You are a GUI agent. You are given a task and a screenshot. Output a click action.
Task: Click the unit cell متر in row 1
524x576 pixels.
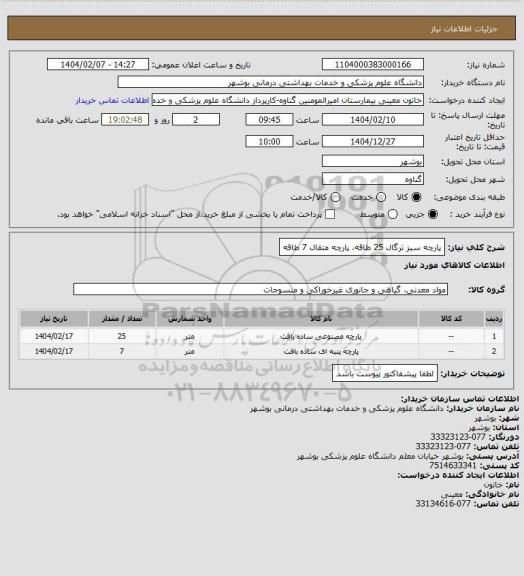pos(190,336)
